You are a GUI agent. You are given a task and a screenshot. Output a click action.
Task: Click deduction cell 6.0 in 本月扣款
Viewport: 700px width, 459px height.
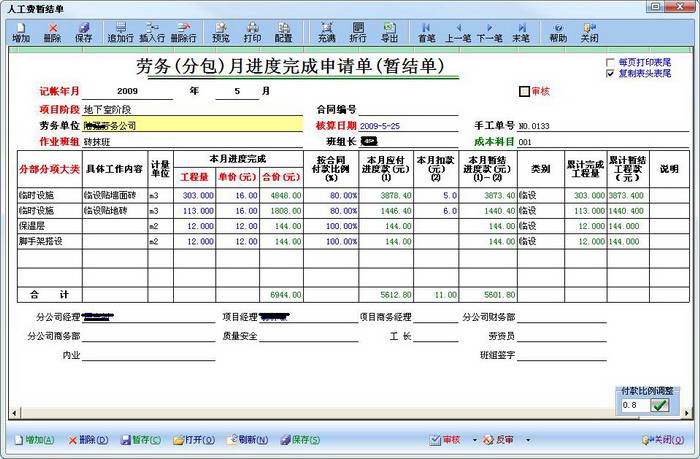click(x=436, y=211)
